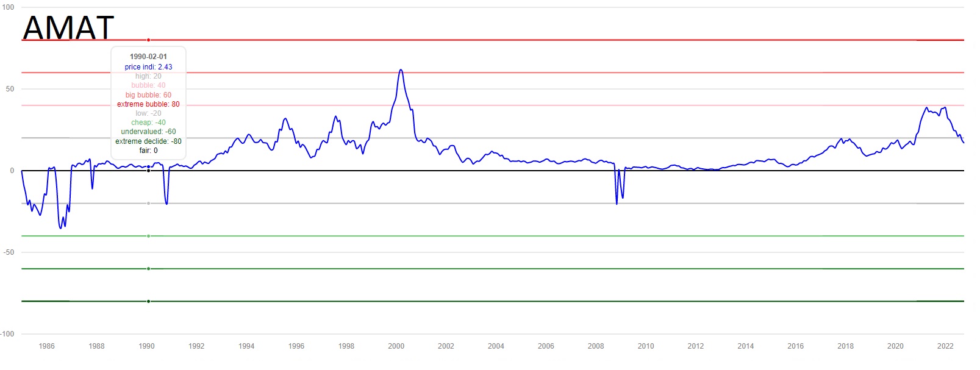Click the 'bubble: 40' tooltip entry
Viewport: 980px width, 370px height.
(148, 85)
